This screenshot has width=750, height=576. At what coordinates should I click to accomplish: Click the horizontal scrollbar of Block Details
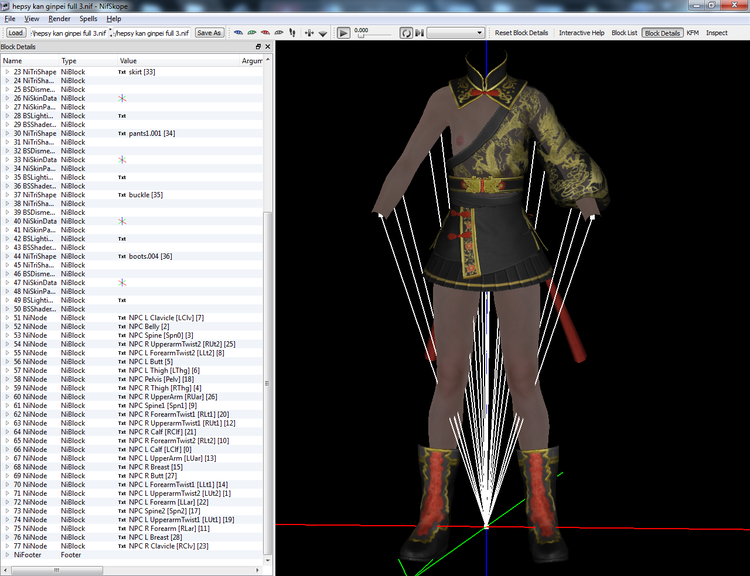(x=57, y=570)
